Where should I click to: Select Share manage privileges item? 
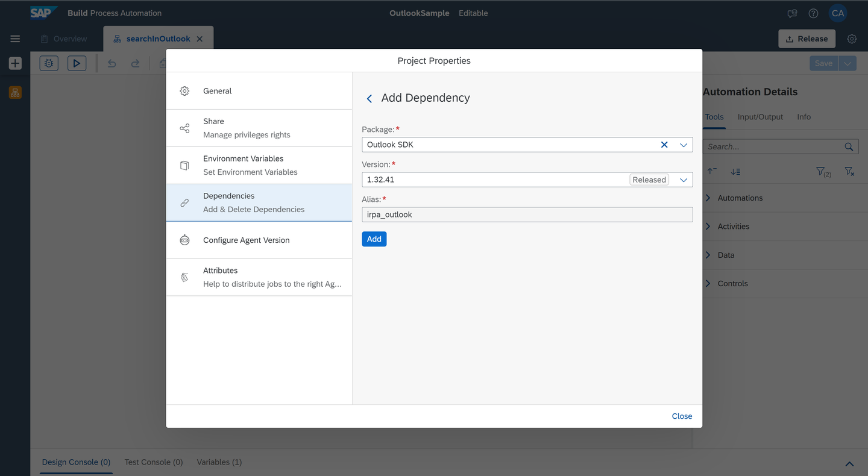click(259, 128)
